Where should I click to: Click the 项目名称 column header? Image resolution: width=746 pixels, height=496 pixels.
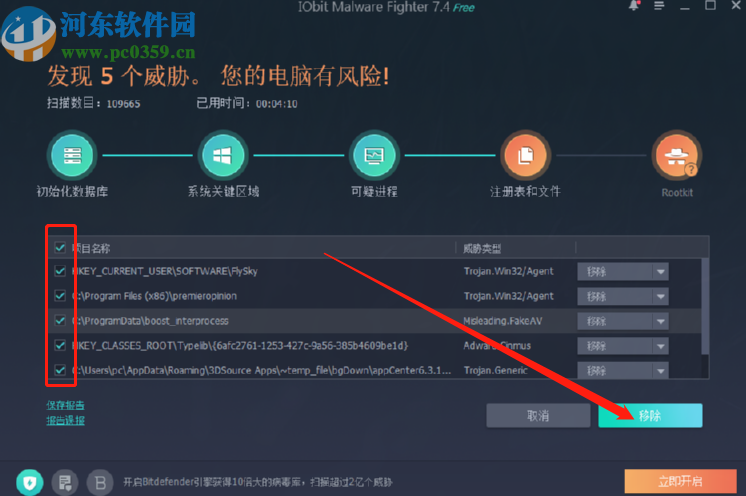click(91, 248)
